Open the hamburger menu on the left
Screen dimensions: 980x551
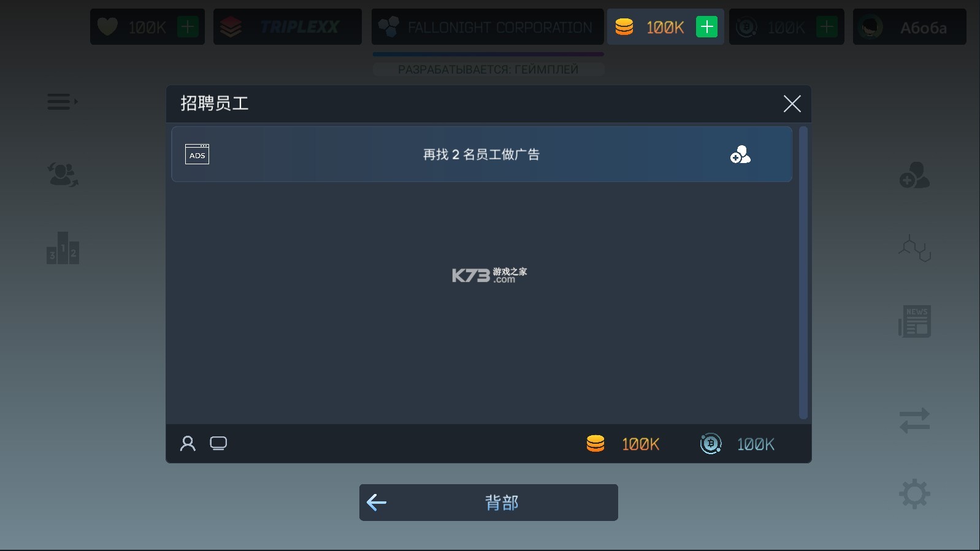(x=62, y=102)
